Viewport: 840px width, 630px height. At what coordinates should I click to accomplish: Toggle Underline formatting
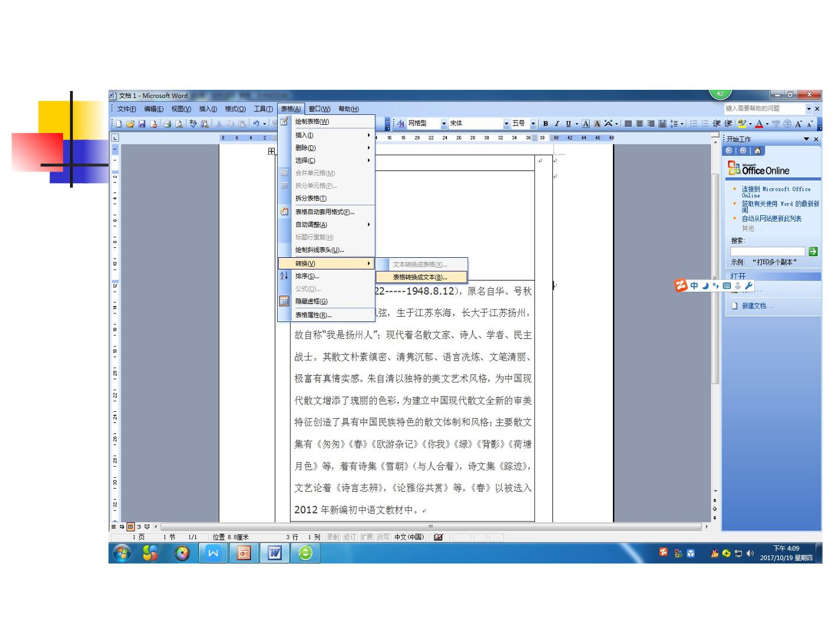[568, 124]
